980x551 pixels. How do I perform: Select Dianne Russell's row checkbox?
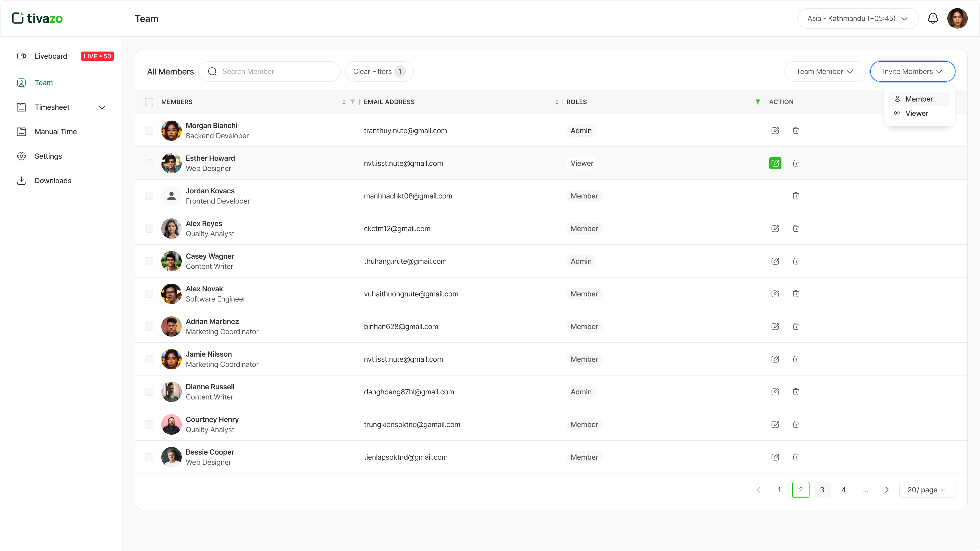click(149, 392)
